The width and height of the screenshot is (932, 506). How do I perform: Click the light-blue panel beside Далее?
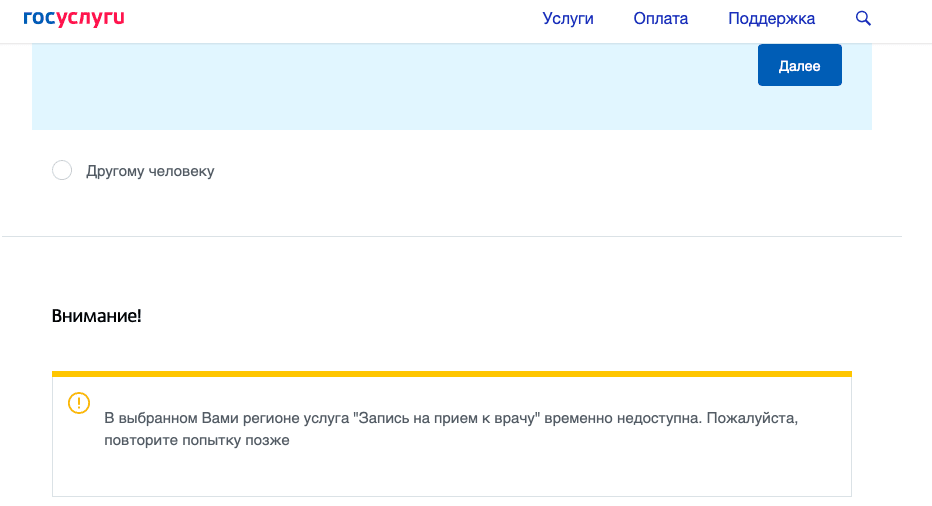(392, 86)
